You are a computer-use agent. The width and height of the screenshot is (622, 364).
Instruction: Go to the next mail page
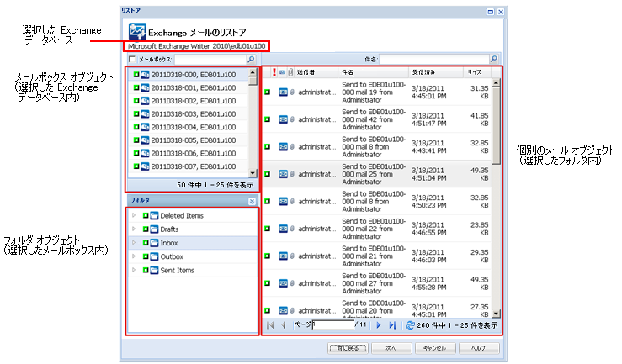click(x=379, y=325)
